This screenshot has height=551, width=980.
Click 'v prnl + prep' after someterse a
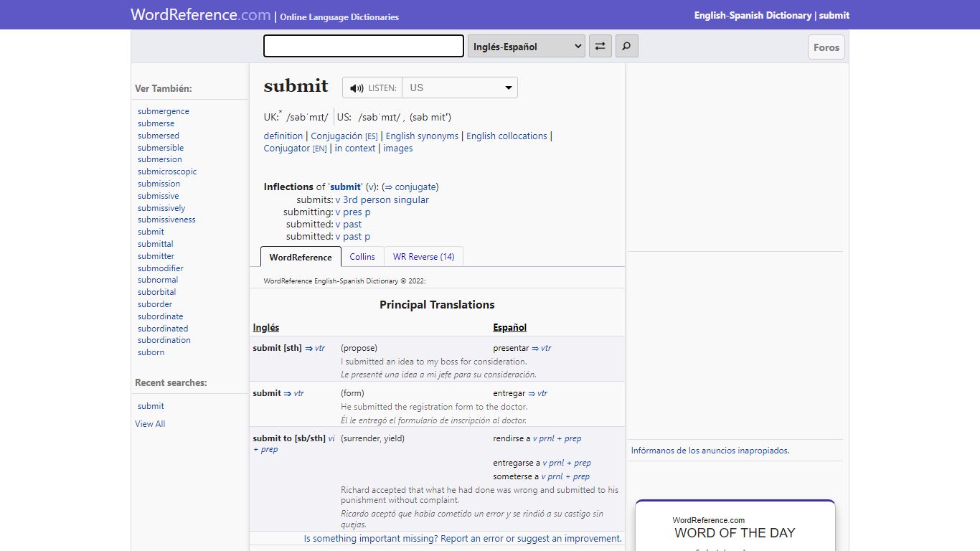(x=565, y=476)
